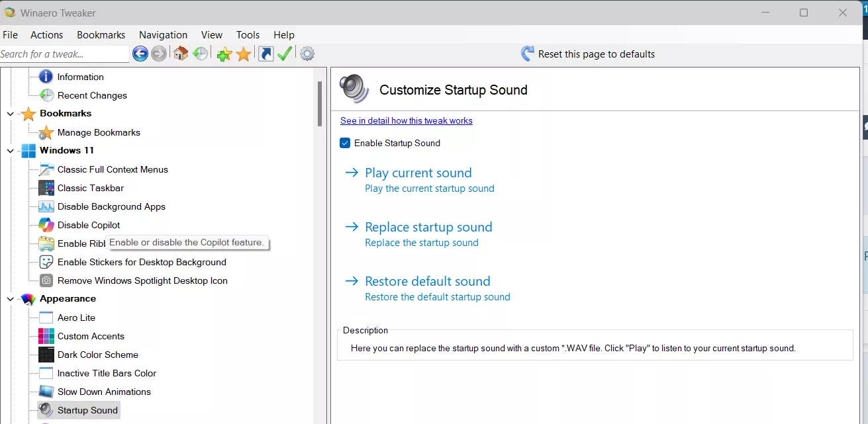The image size is (868, 424).
Task: Click the Disable Background Apps icon
Action: (x=46, y=206)
